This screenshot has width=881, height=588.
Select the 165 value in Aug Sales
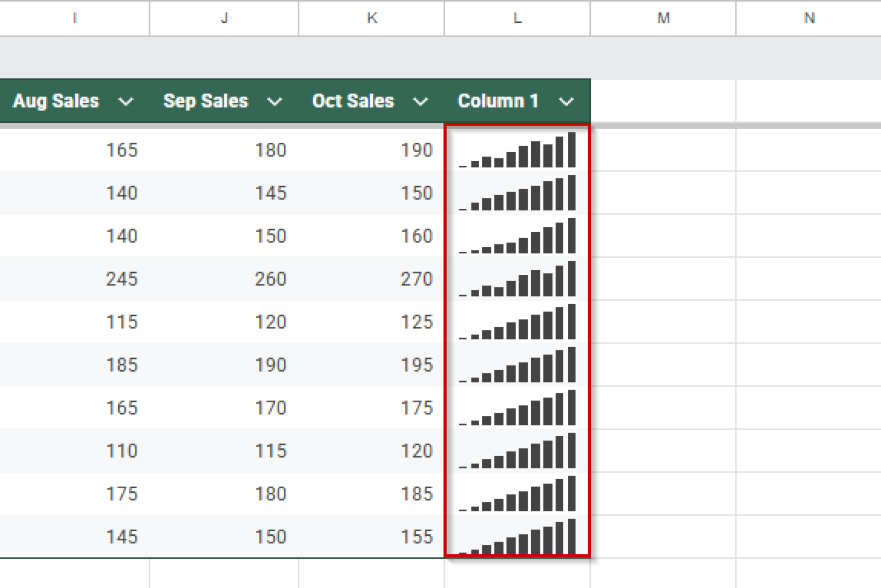click(122, 150)
